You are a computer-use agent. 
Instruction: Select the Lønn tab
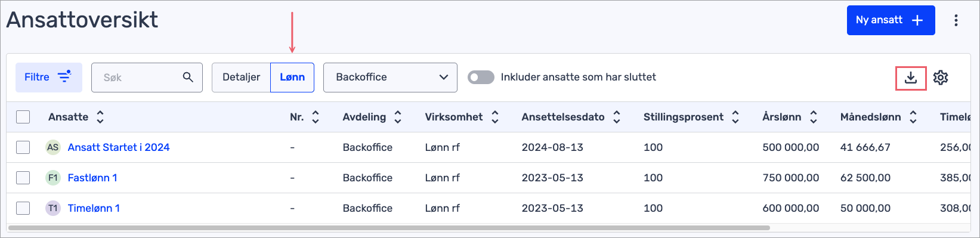(292, 78)
